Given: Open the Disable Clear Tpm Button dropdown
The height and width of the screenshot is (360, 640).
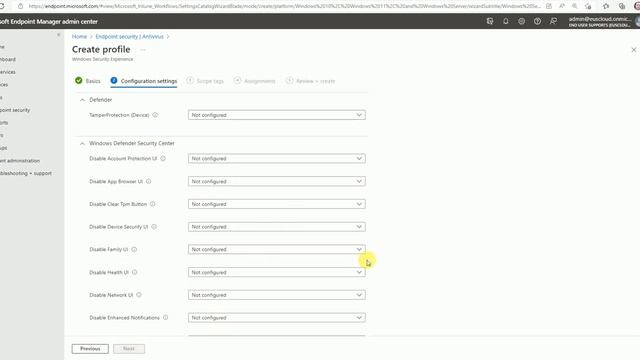Looking at the screenshot, I should point(276,204).
